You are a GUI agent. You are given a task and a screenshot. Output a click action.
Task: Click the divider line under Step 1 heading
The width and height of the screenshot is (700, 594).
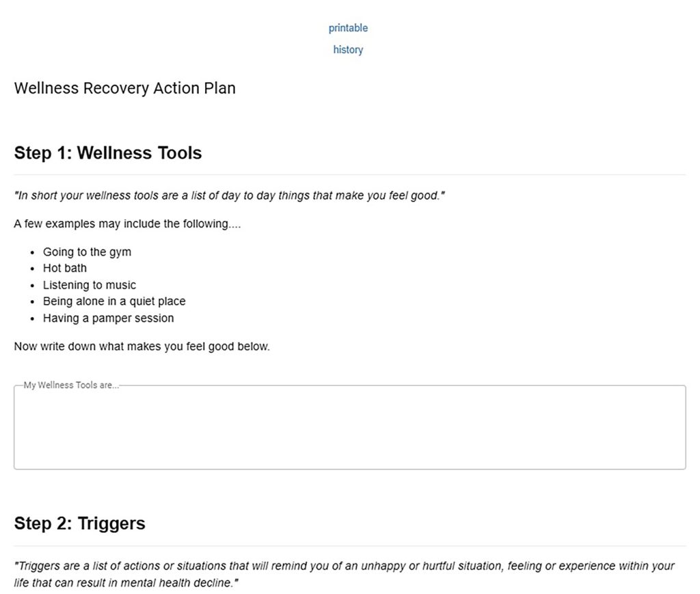[x=349, y=175]
